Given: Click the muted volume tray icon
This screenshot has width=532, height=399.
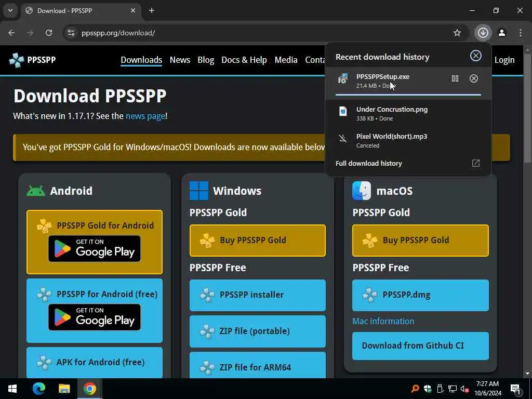Looking at the screenshot, I should [465, 389].
